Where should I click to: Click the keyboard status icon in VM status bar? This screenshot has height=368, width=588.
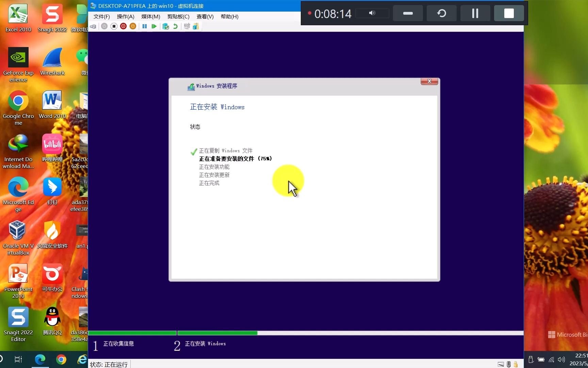501,364
